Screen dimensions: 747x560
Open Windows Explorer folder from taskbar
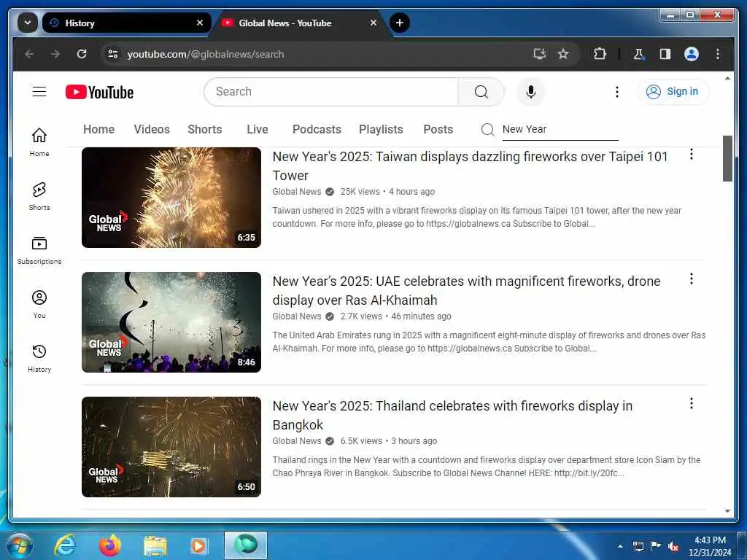pos(155,545)
